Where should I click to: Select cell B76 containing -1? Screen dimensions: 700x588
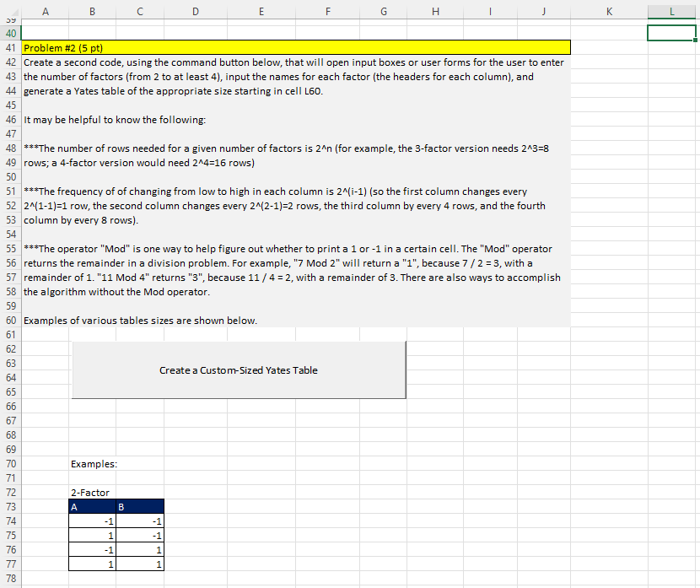[x=93, y=549]
